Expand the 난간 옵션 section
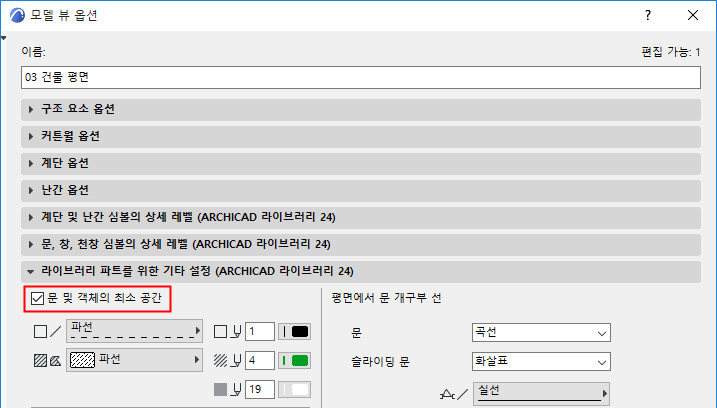This screenshot has height=408, width=717. point(361,190)
